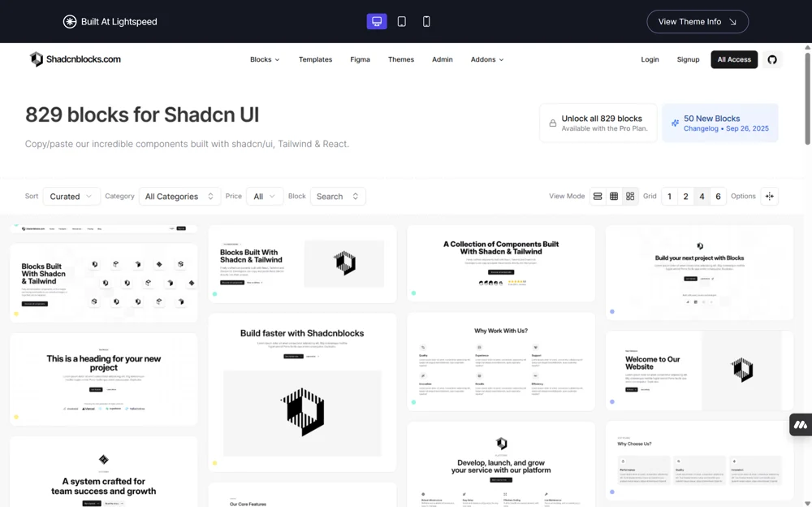Open 'Welcome to Our Website' block thumbnail
812x507 pixels.
point(699,370)
